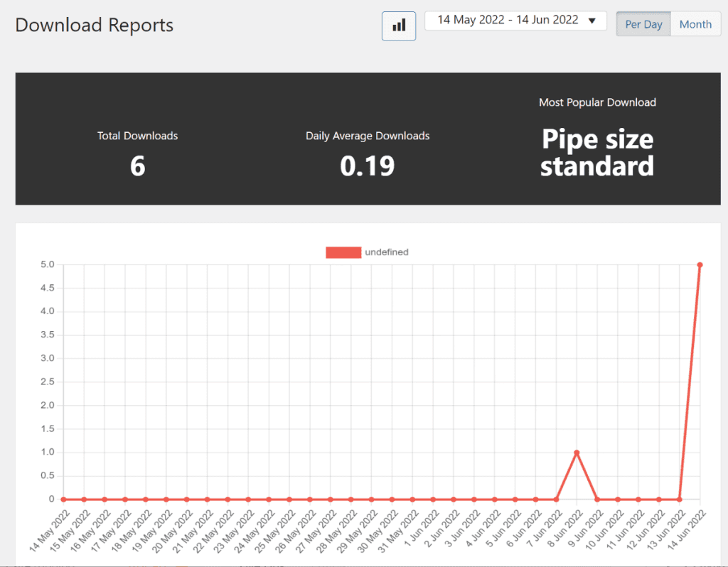The width and height of the screenshot is (728, 567).
Task: Select the 14 May 2022 data point
Action: tap(63, 499)
